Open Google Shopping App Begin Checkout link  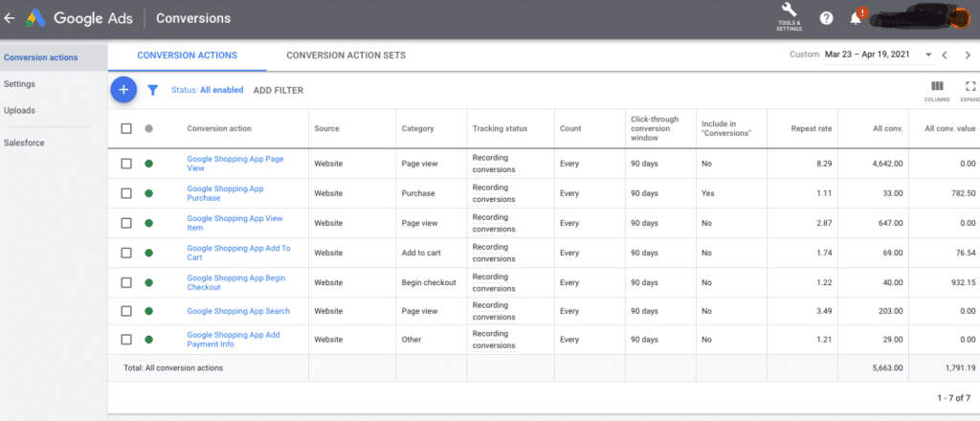coord(236,282)
